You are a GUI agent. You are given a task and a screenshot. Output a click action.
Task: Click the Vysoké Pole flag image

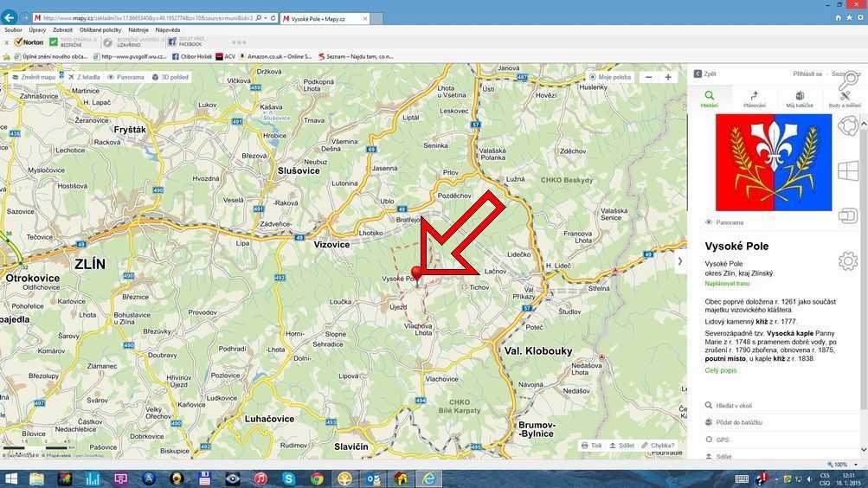coord(774,162)
